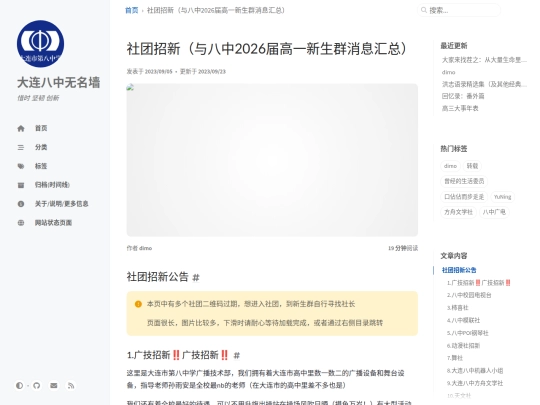Viewport: 540px width, 405px height.
Task: Open recent post 洪志语录精选集
Action: [x=484, y=84]
